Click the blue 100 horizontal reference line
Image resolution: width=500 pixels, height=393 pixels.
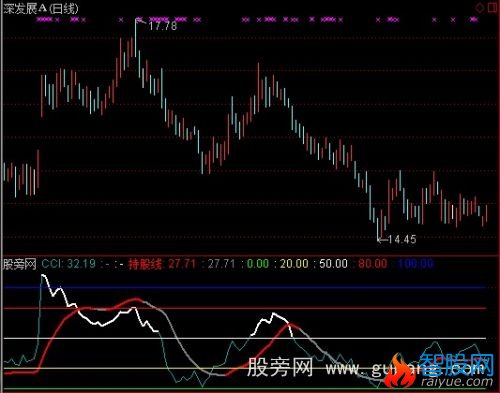(245, 287)
